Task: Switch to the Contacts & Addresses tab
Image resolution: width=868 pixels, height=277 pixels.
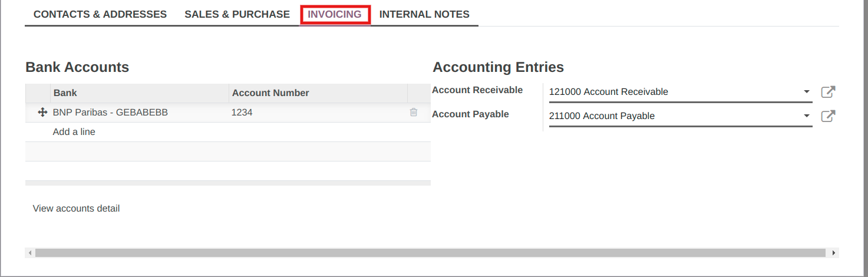Action: pos(100,14)
